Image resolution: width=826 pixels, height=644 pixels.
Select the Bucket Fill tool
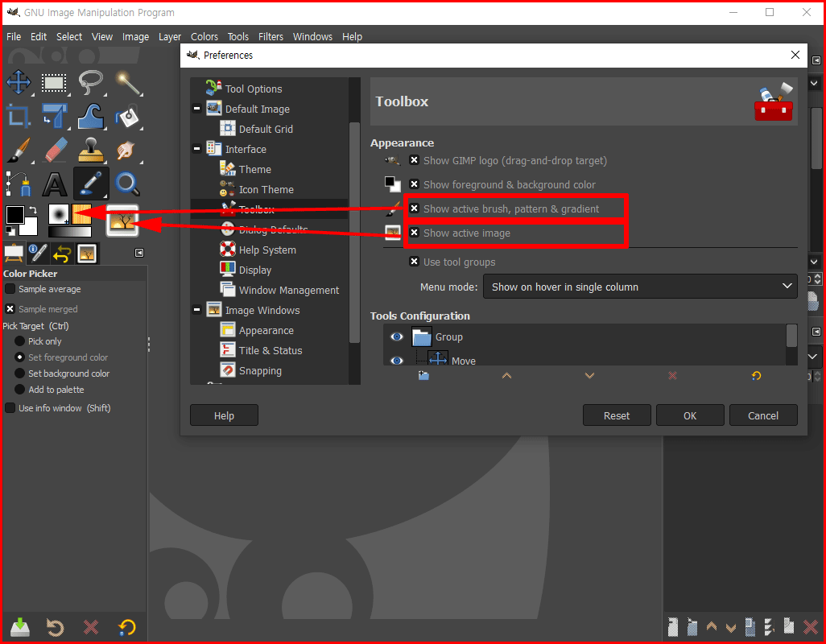coord(127,116)
